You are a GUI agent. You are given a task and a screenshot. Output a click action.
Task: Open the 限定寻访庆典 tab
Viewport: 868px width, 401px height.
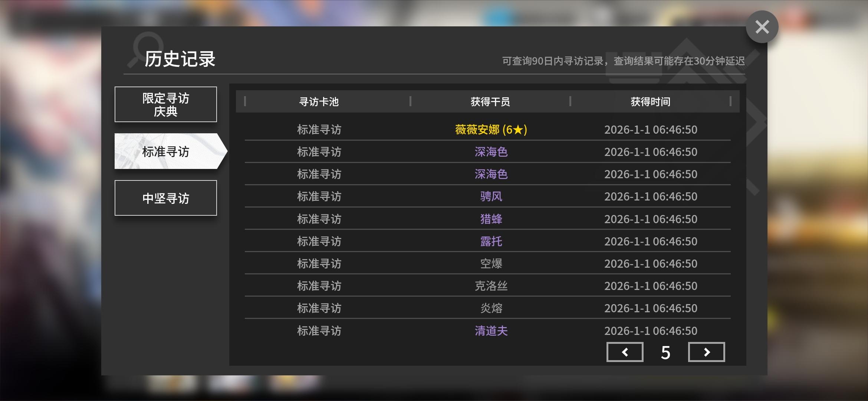(x=166, y=104)
